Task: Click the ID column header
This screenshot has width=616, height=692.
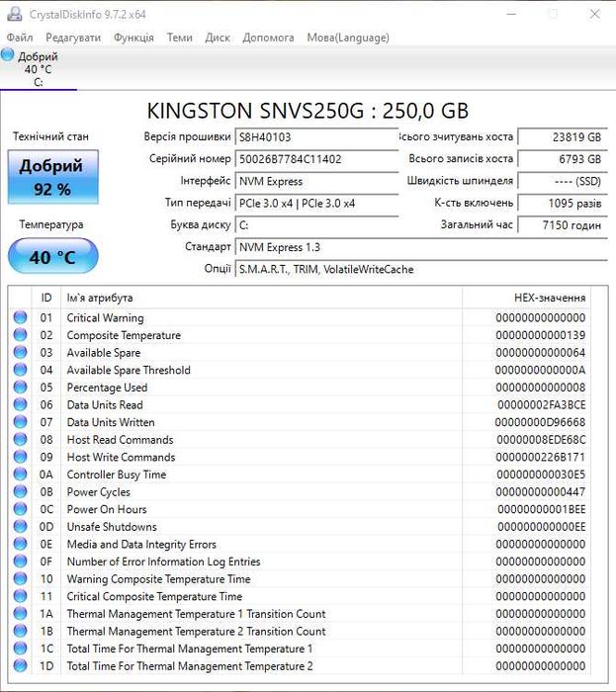Action: (x=46, y=298)
